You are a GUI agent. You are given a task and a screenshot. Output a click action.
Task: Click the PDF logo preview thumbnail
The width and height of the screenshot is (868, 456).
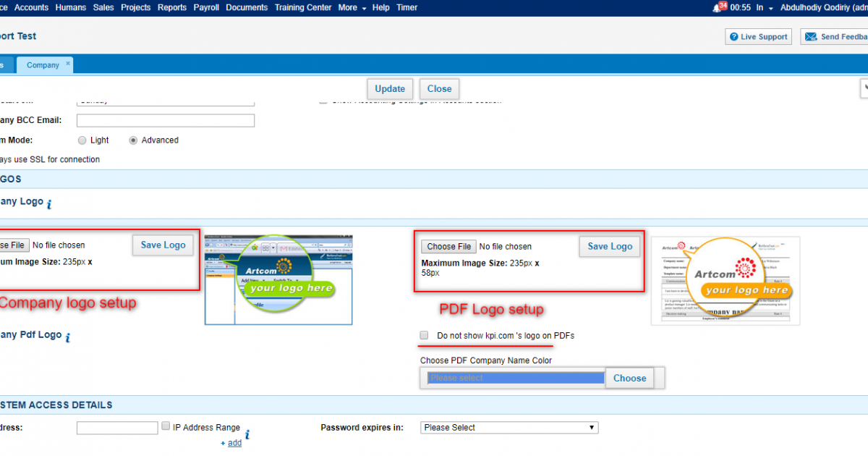point(726,281)
